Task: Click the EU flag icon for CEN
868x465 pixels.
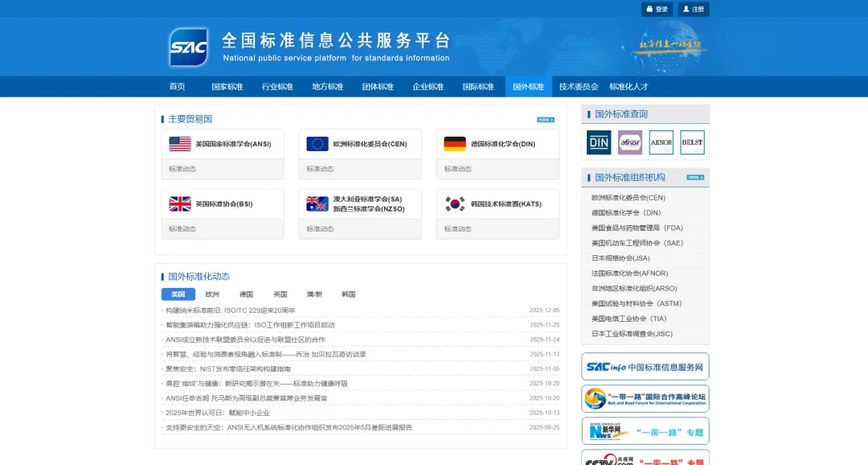Action: pos(317,144)
